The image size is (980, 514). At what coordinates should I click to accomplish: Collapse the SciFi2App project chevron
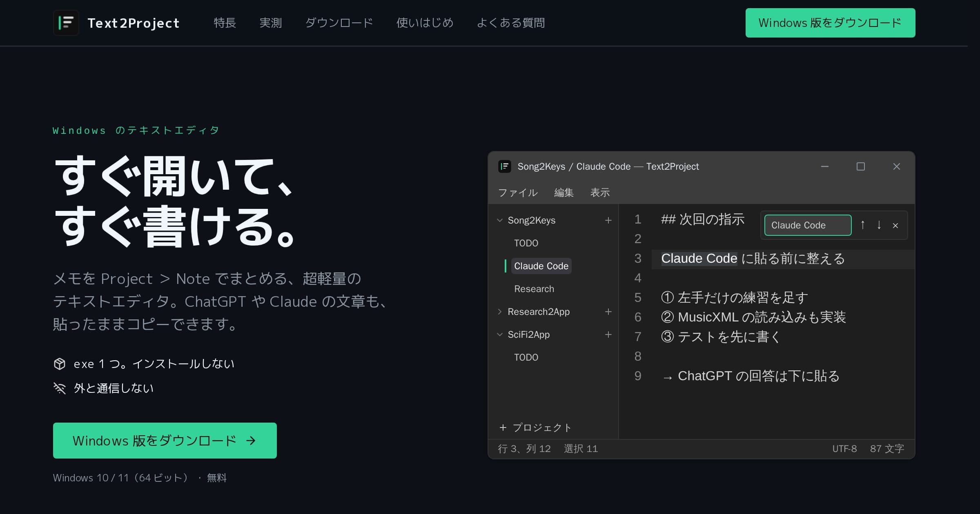500,335
